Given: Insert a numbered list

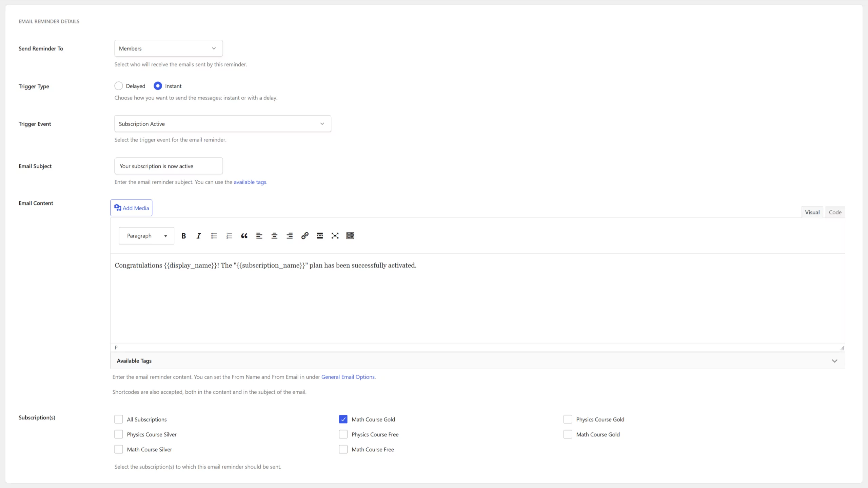Looking at the screenshot, I should pyautogui.click(x=229, y=236).
